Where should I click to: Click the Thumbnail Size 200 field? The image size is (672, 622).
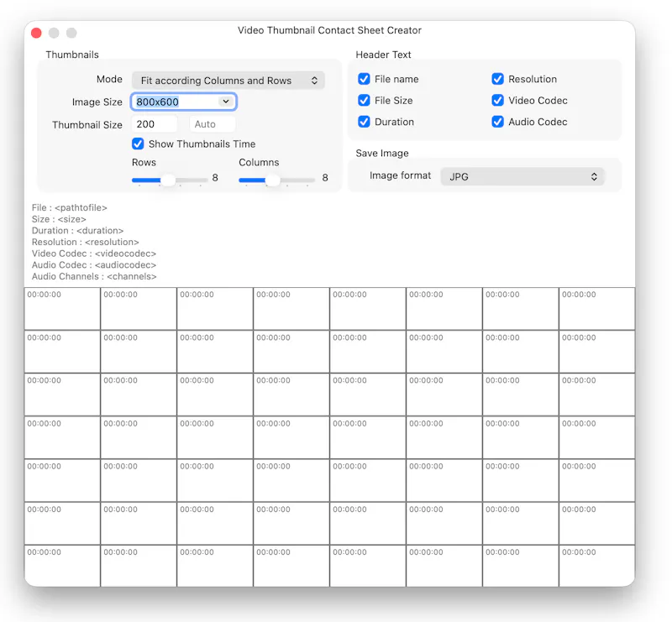click(155, 124)
